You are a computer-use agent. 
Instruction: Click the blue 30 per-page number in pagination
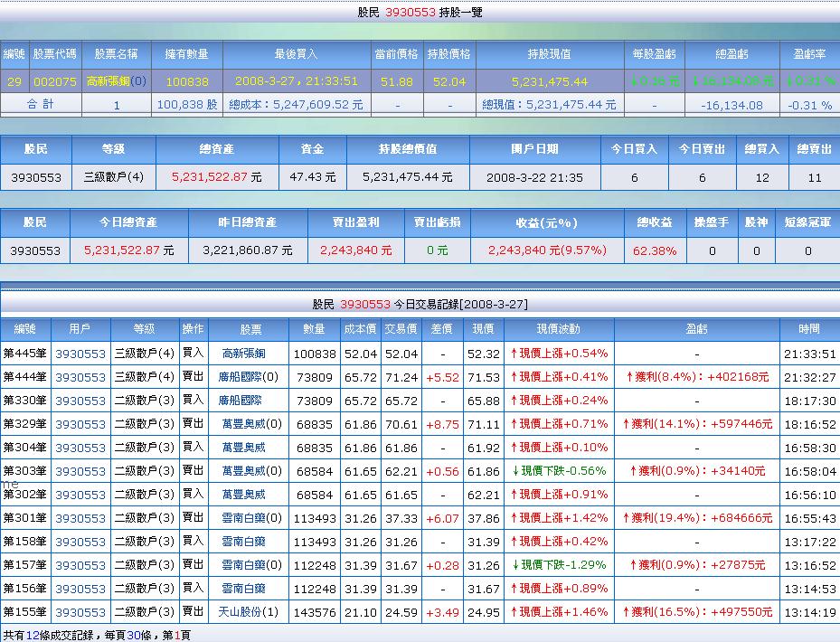[x=133, y=636]
